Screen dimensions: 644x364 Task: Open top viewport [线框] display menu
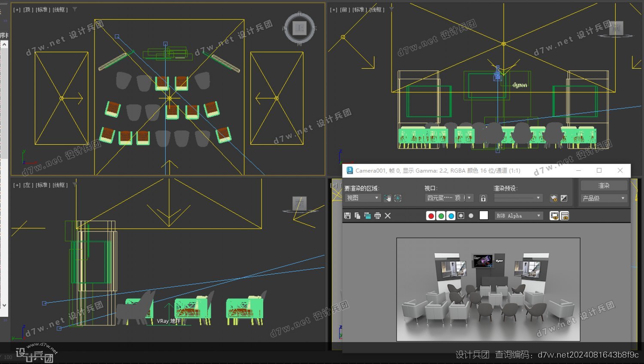coord(60,9)
